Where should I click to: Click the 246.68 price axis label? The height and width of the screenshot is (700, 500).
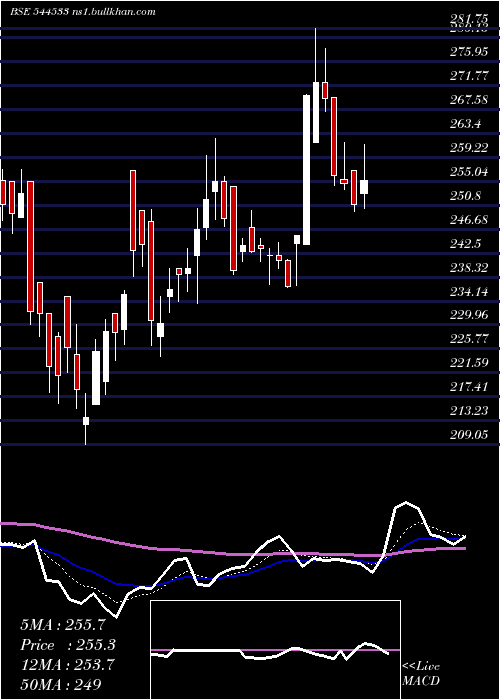point(469,220)
